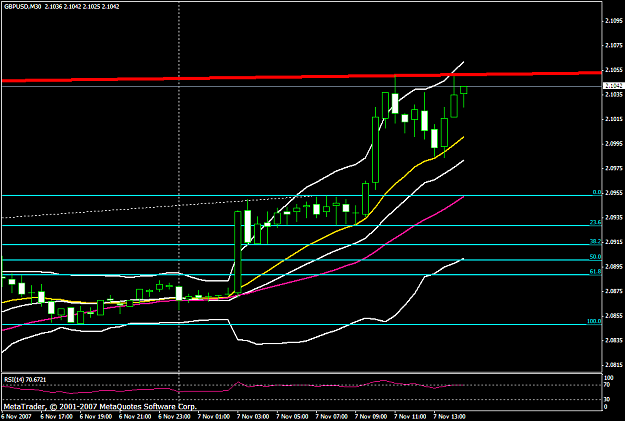Click the 2.0815 price axis label

(614, 365)
